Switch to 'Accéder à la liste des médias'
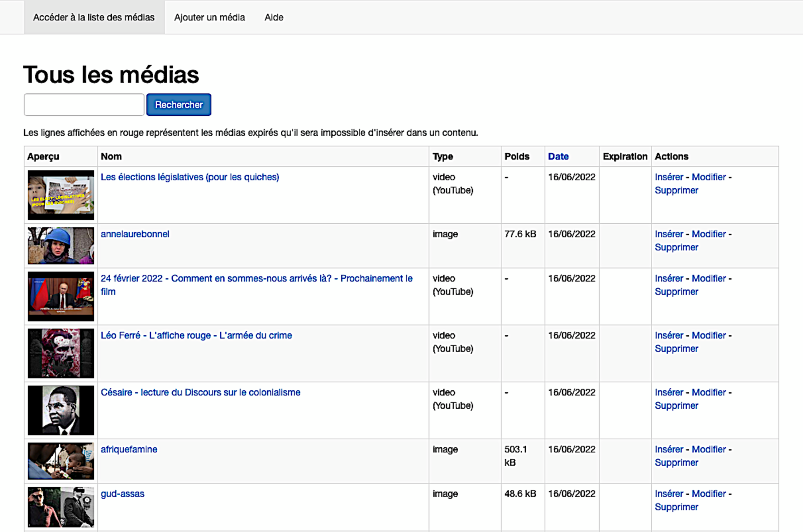The image size is (803, 532). [94, 17]
